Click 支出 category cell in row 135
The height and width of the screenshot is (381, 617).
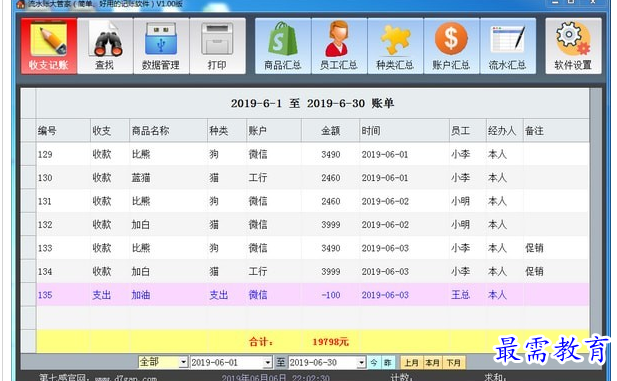click(218, 295)
